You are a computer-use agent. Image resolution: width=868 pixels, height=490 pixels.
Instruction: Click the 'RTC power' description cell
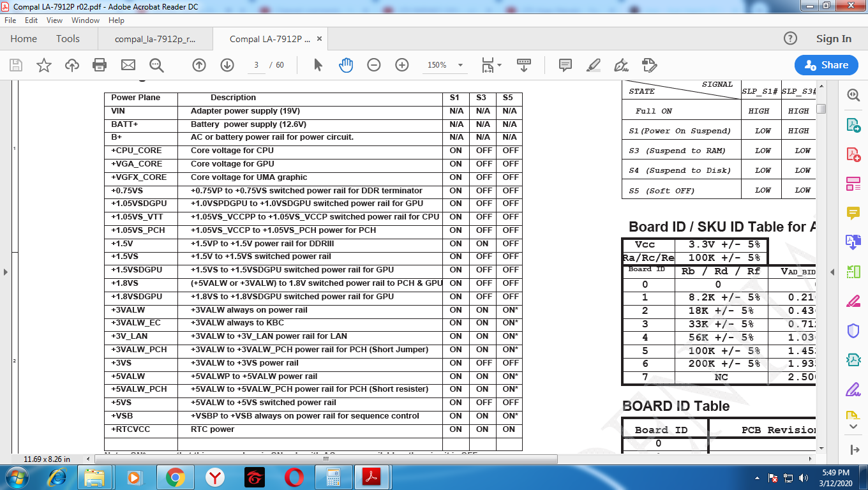click(310, 429)
